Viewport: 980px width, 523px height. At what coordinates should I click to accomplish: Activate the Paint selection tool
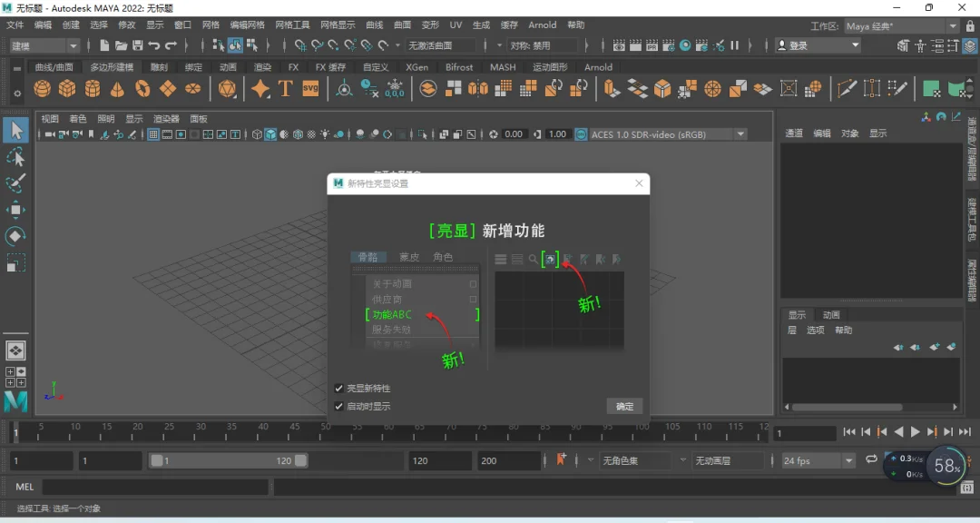pos(15,183)
